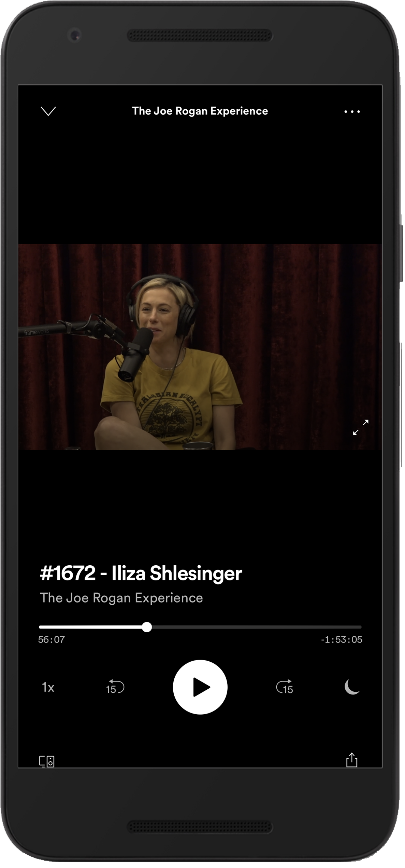The width and height of the screenshot is (405, 868).
Task: Open the connect to a device icon
Action: pyautogui.click(x=47, y=761)
